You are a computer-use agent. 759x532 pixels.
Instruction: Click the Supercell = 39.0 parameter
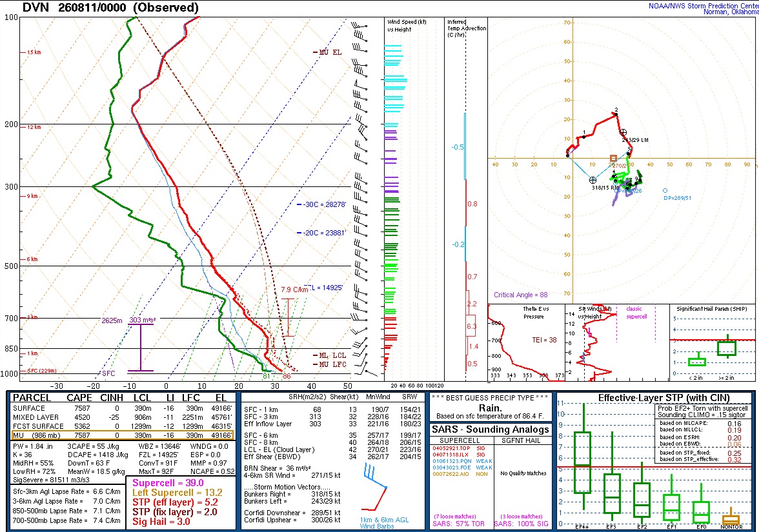[x=168, y=482]
